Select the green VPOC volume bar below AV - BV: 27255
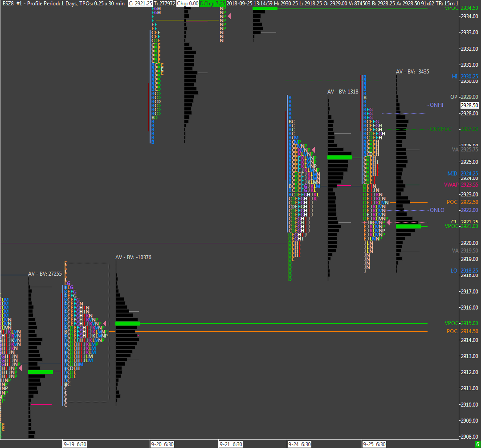Screen dimensions: 481x448 click(41, 372)
